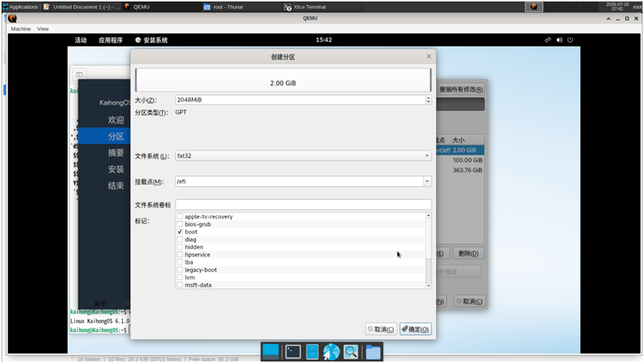Open the Machine menu in QEMU
The height and width of the screenshot is (363, 644).
(21, 29)
